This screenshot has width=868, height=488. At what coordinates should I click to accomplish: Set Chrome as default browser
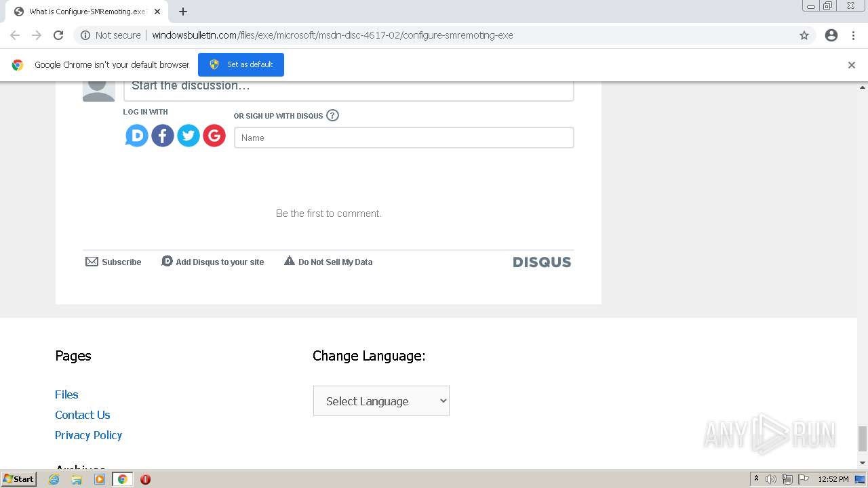[241, 64]
